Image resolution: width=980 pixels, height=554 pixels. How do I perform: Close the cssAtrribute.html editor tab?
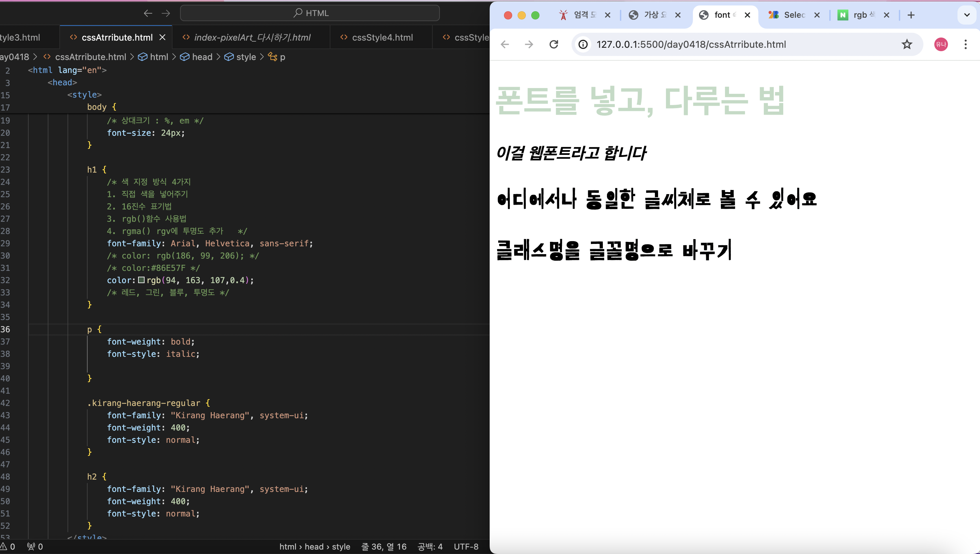162,37
